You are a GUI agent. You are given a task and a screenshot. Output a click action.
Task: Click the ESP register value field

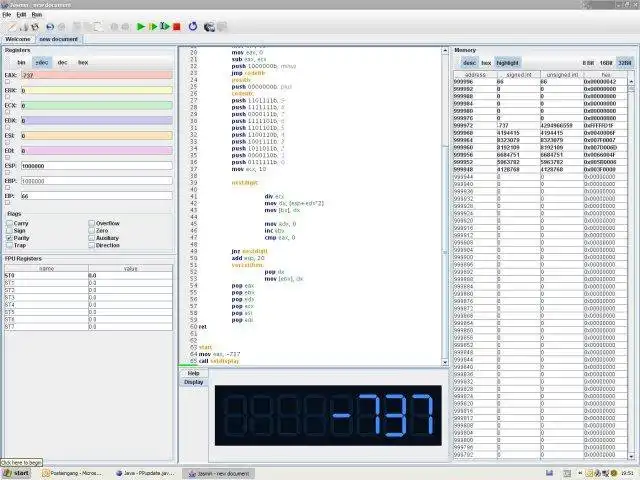point(97,166)
